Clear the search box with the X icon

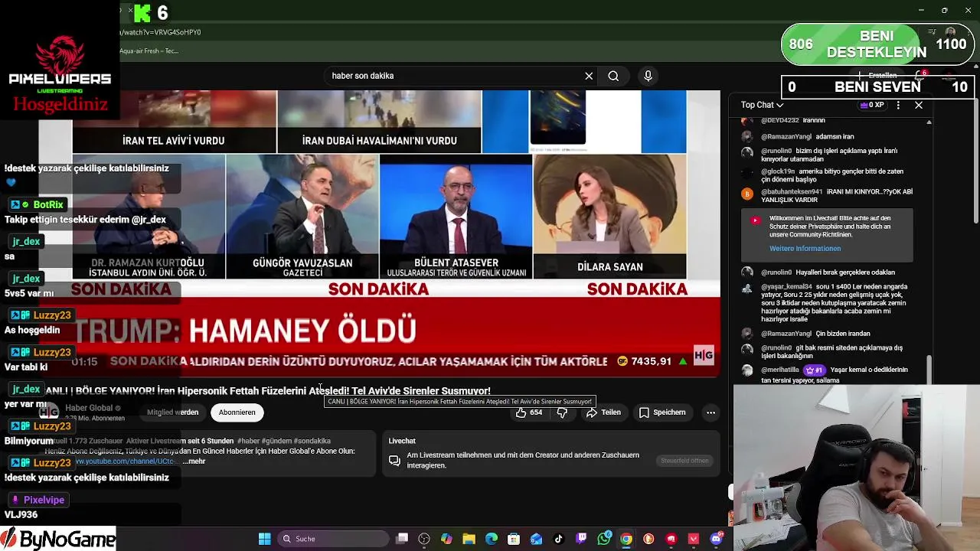(x=589, y=76)
